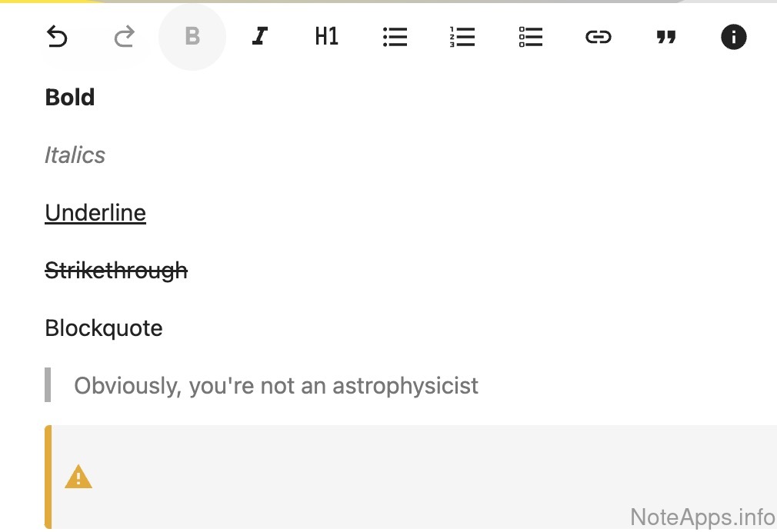777x532 pixels.
Task: Click the Underline text
Action: coord(95,213)
